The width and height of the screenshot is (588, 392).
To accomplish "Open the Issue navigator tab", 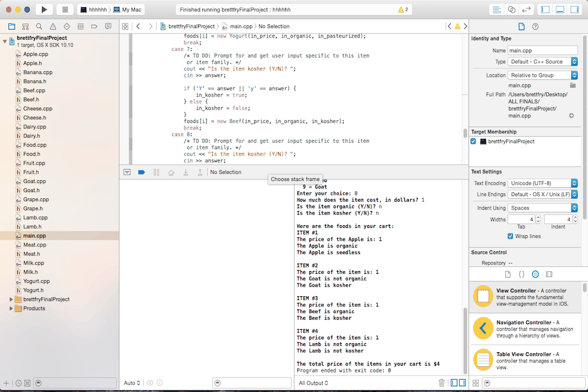I will point(53,26).
